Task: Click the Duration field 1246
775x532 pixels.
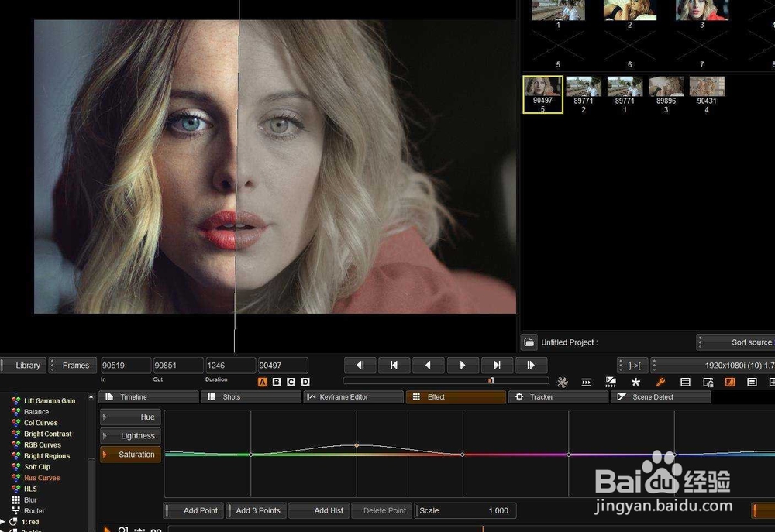Action: point(230,366)
